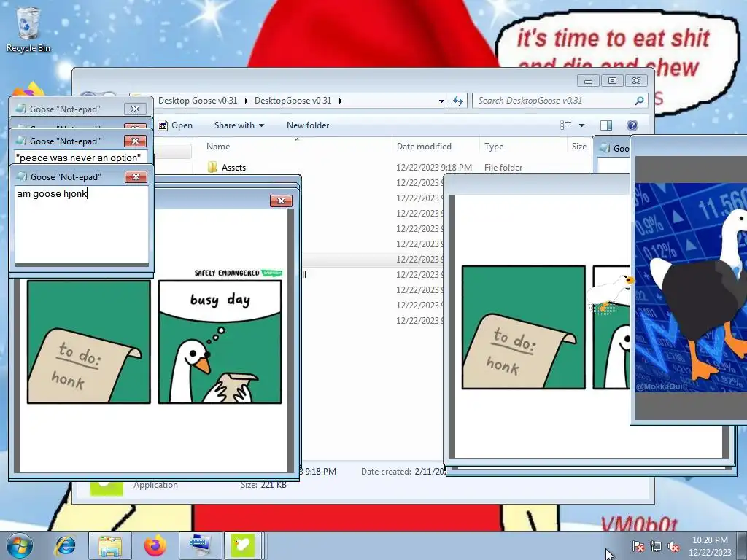
Task: Minimize the Explorer window
Action: tap(589, 80)
